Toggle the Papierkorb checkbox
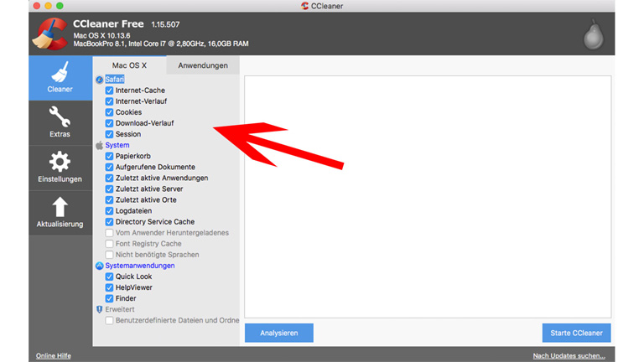Screen dimensions: 644x362 [109, 156]
